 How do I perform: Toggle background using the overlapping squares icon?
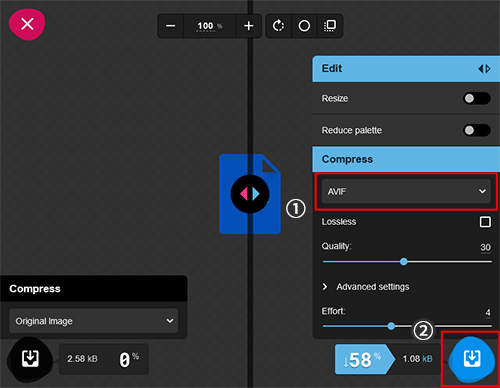(330, 26)
